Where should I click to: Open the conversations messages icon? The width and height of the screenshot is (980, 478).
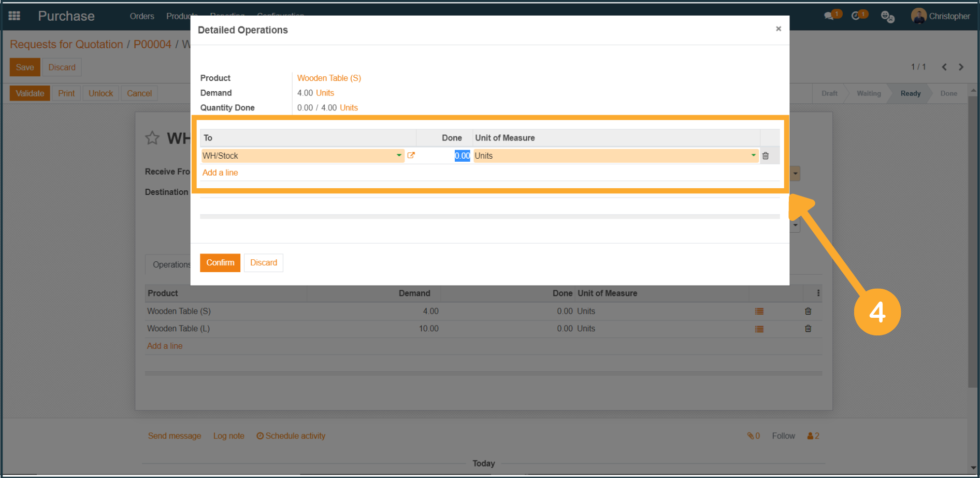[x=829, y=16]
